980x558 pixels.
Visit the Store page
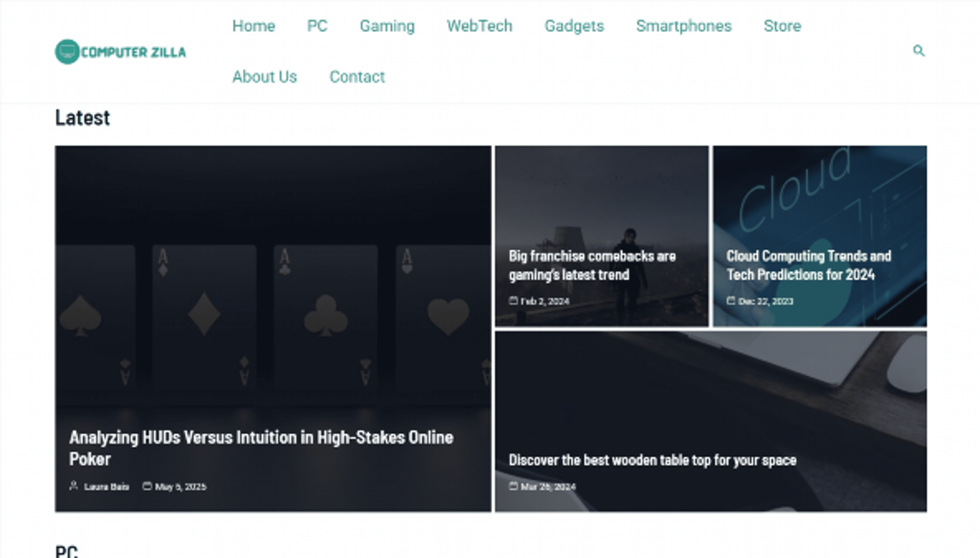tap(782, 26)
